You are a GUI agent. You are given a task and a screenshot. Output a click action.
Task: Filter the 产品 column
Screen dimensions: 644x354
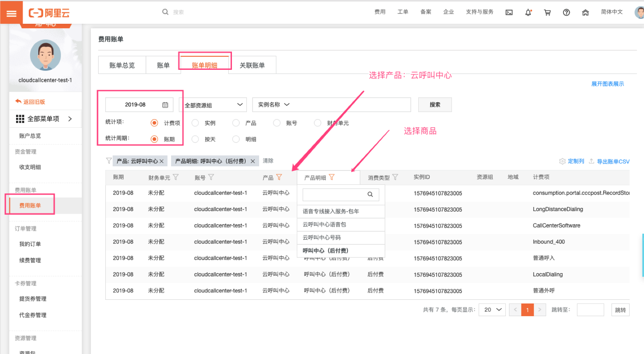[279, 177]
